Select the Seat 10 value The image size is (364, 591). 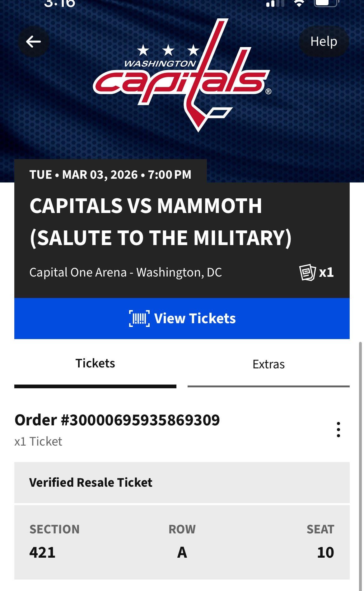(x=325, y=553)
